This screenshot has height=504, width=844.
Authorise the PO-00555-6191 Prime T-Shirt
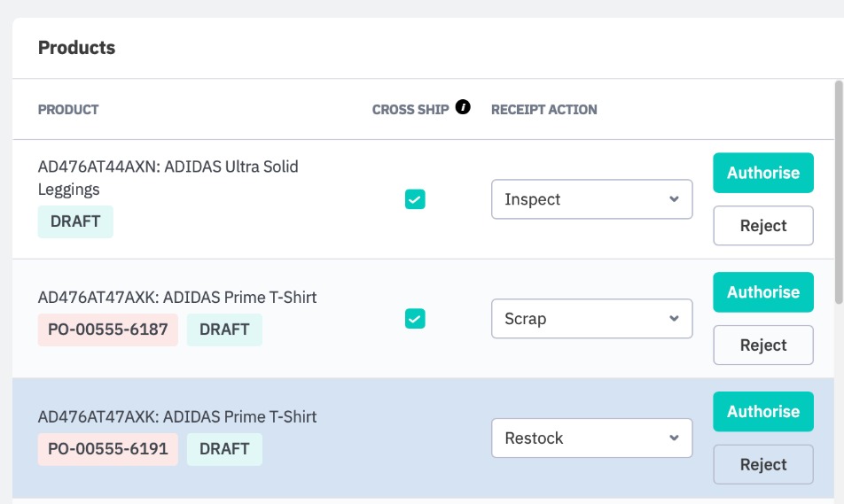pyautogui.click(x=763, y=412)
